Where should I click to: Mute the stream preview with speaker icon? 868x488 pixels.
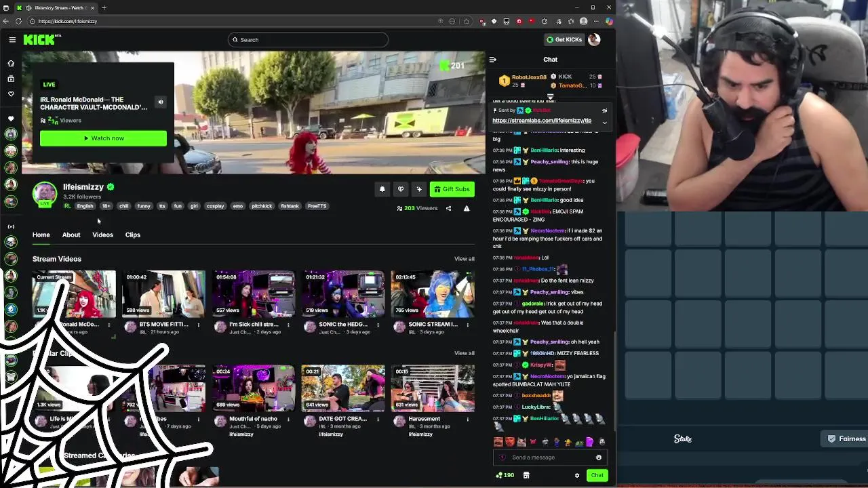[x=161, y=102]
